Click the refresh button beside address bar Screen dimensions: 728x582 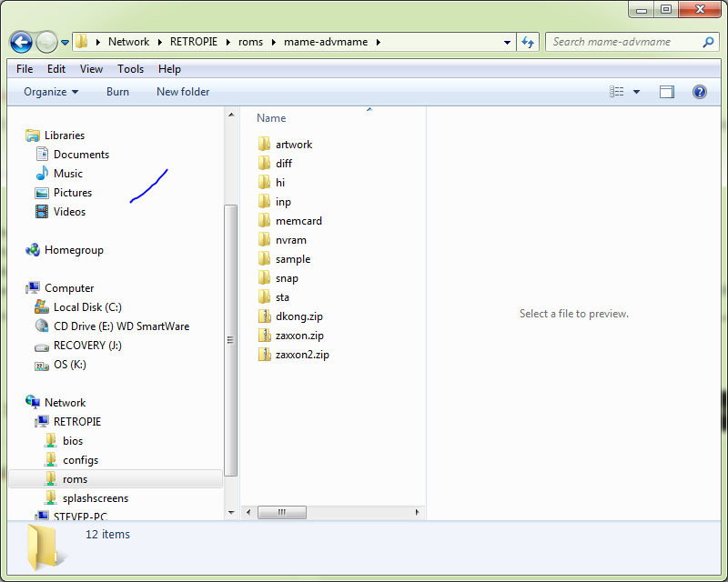pyautogui.click(x=528, y=42)
